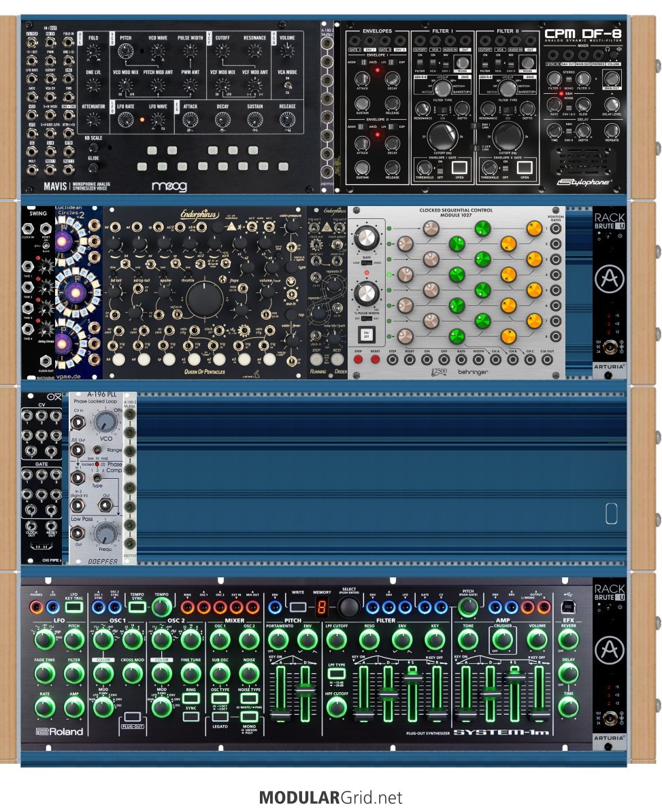Click the speaker grille on the CPM DF-8
This screenshot has width=662, height=812.
(x=584, y=161)
